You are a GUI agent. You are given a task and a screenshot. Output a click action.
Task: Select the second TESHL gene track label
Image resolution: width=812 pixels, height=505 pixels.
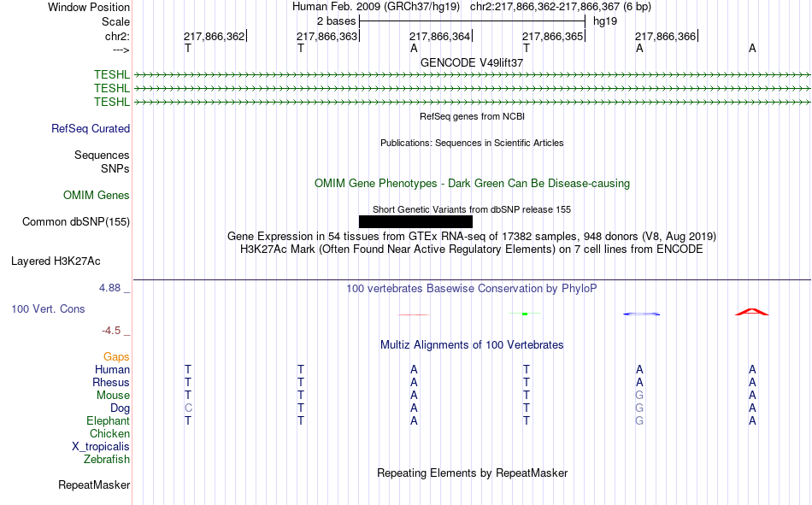click(112, 88)
